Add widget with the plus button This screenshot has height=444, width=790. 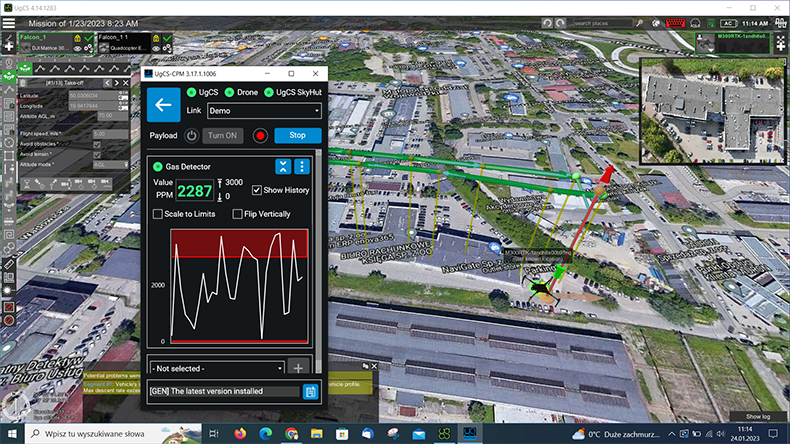click(x=300, y=368)
